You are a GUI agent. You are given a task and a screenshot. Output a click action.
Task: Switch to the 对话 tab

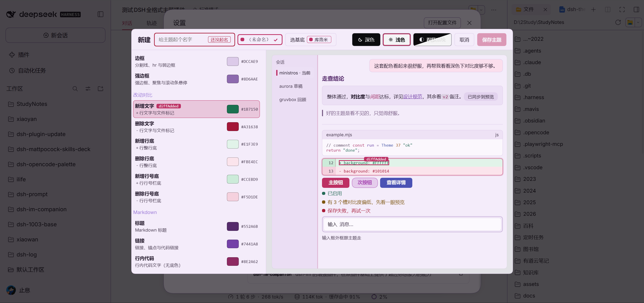[127, 23]
